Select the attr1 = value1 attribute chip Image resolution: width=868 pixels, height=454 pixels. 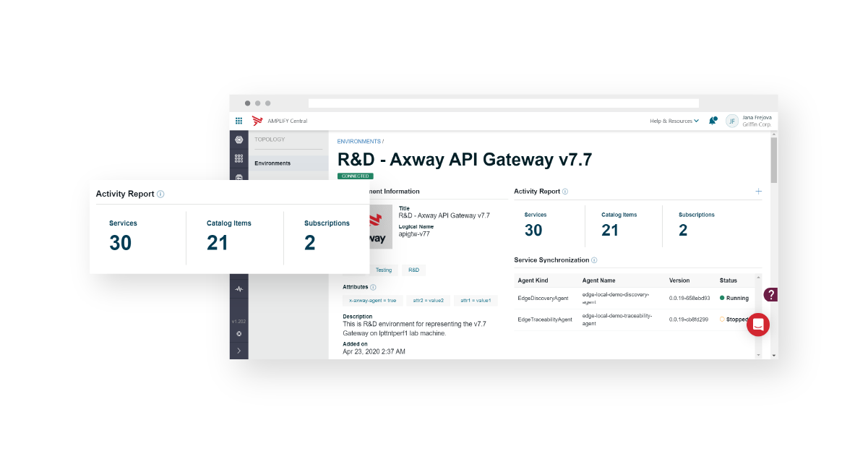[476, 300]
